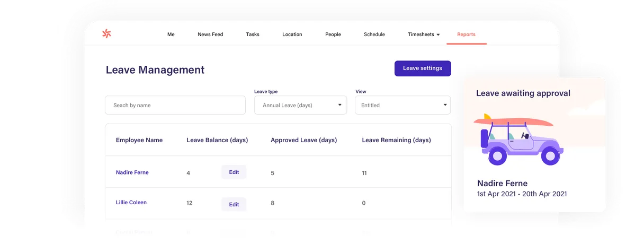Navigate to Location
Screen dimensions: 644x244
(x=292, y=34)
